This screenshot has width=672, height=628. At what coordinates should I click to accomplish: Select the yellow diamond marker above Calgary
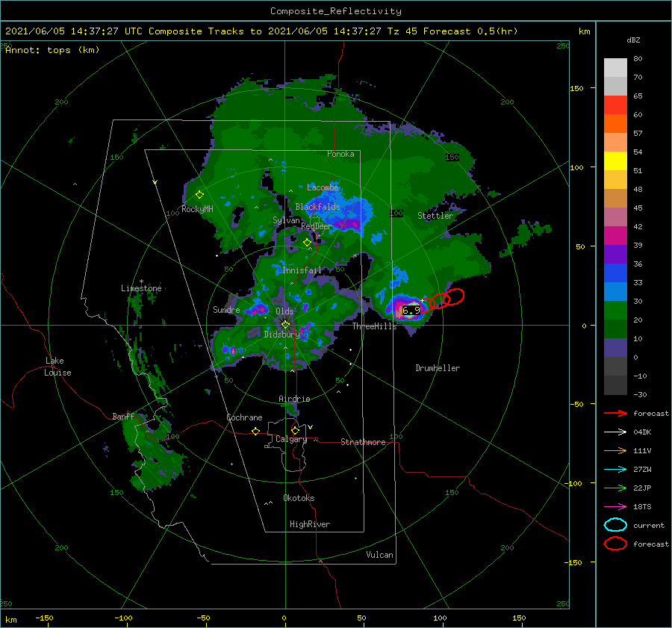[x=295, y=430]
